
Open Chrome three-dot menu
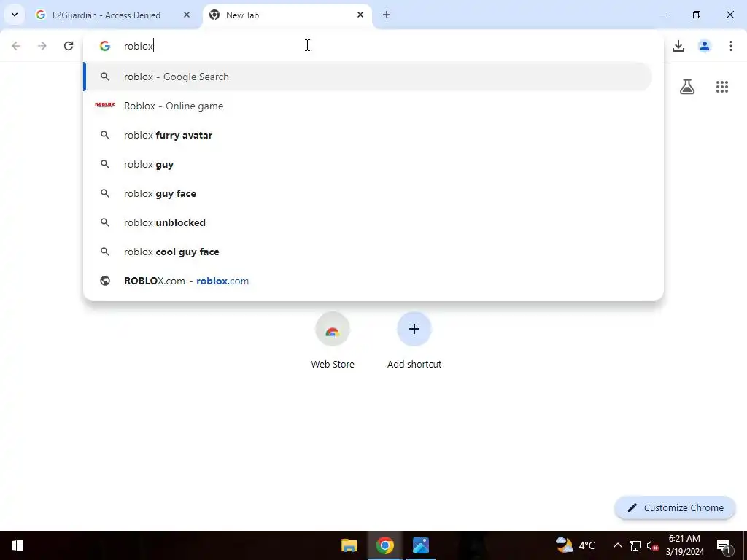coord(731,46)
